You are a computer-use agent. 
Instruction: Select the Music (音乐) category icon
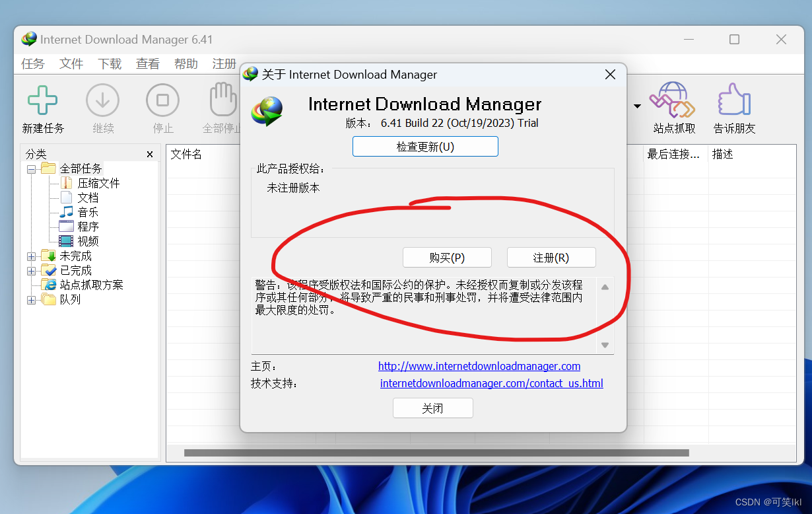click(66, 212)
